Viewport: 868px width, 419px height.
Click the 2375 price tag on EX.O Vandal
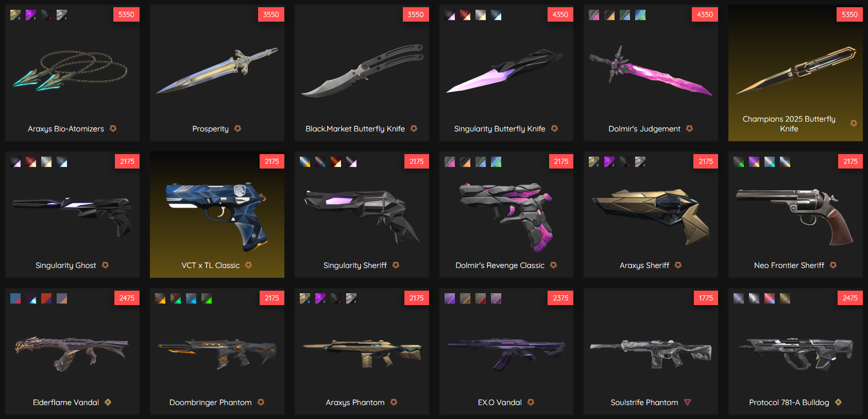coord(560,298)
